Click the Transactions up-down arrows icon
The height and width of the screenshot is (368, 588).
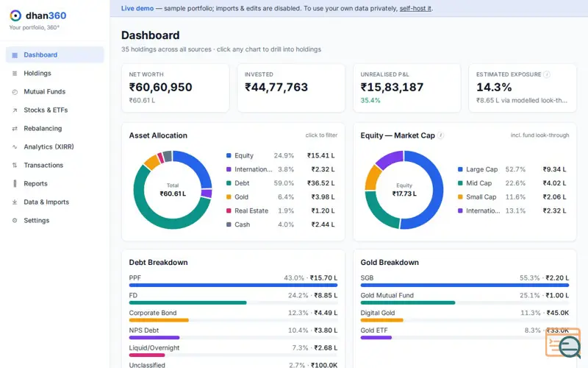click(x=15, y=165)
